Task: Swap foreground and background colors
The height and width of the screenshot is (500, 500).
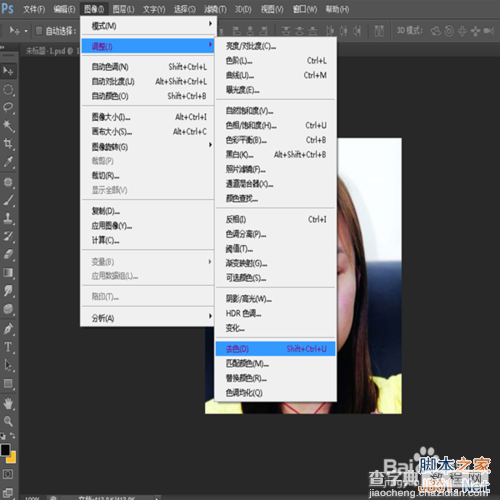Action: [x=12, y=436]
